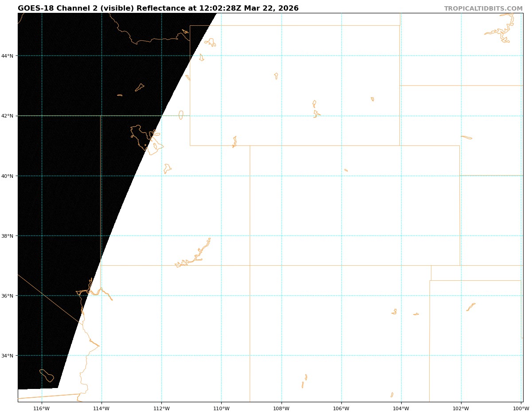Viewport: 532px width, 412px height.
Task: Click the 42°N latitude axis label
Action: pos(7,116)
